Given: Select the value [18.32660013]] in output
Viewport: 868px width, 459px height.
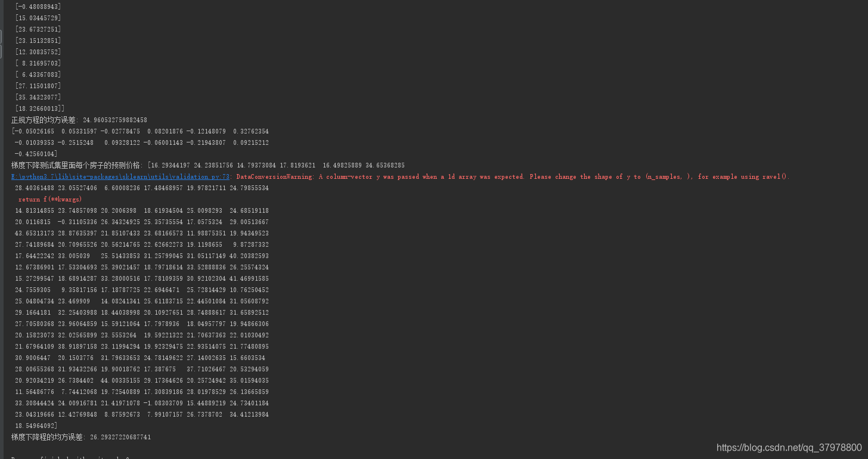Looking at the screenshot, I should 40,108.
